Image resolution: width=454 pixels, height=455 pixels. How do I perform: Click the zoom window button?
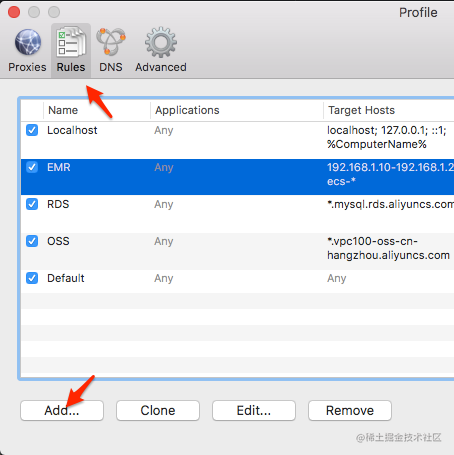[x=54, y=12]
